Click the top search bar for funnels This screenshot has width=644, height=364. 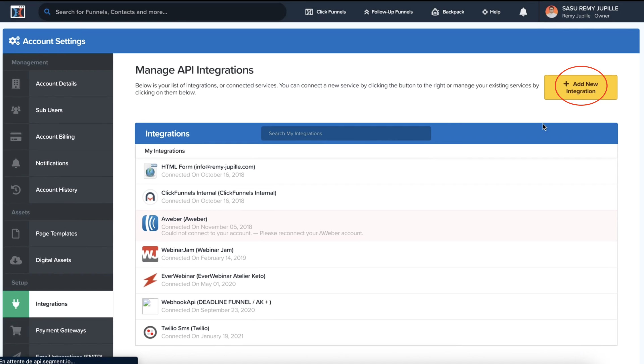pyautogui.click(x=163, y=12)
